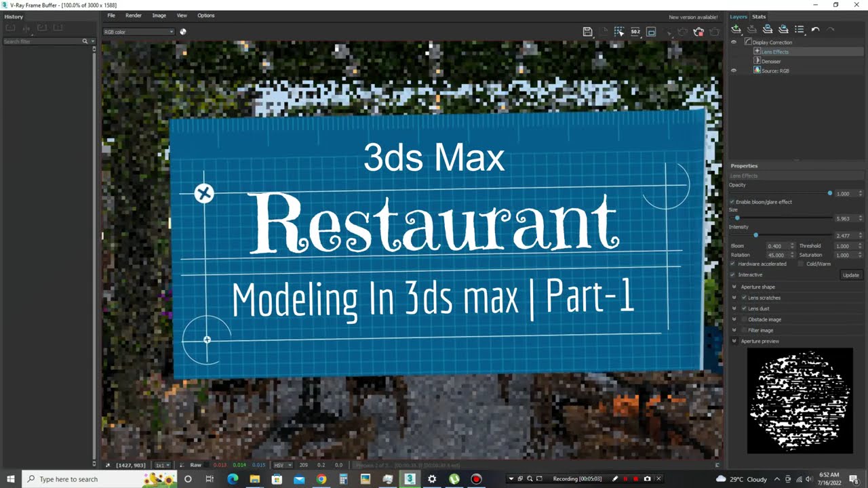Click the load layer tree icon

point(783,29)
